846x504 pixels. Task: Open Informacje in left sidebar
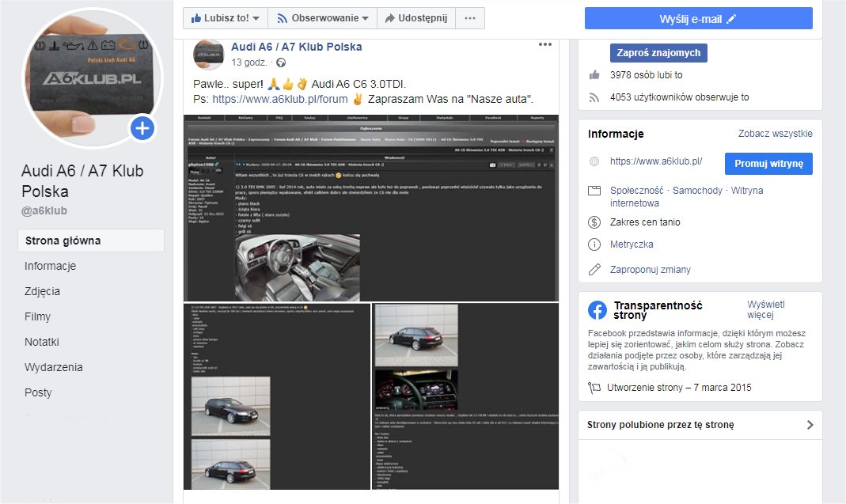click(x=50, y=266)
